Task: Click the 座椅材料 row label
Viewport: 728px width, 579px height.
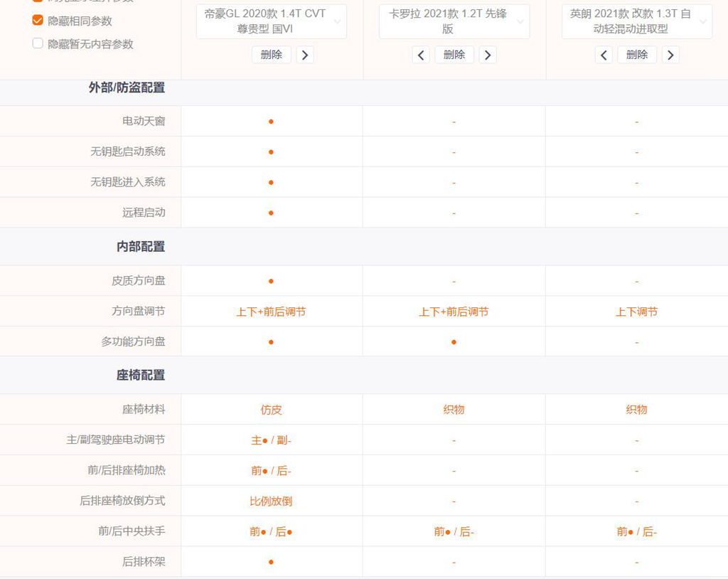Action: pos(144,409)
